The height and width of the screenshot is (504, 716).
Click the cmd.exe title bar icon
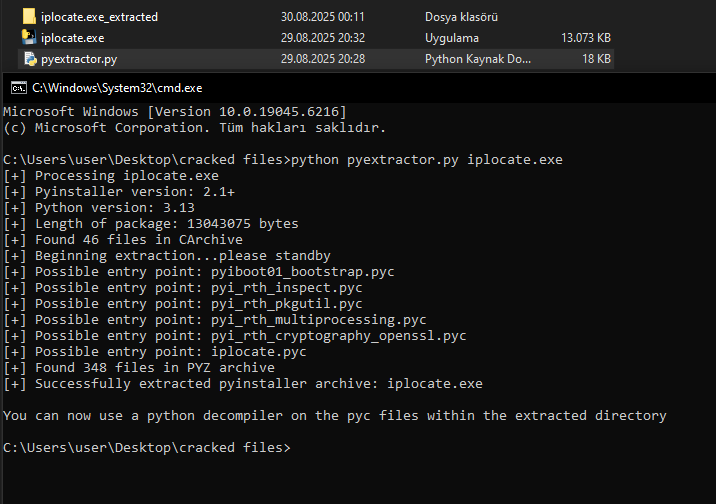tap(19, 88)
